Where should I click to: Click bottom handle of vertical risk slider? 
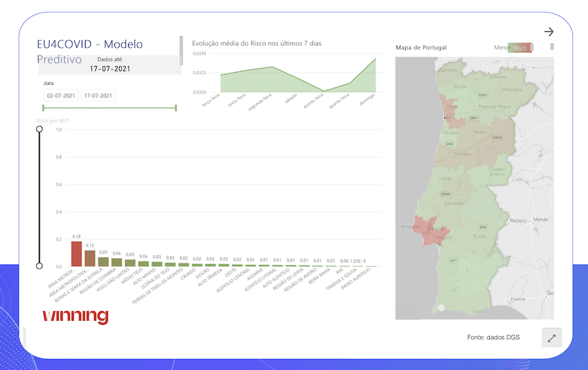[x=39, y=266]
